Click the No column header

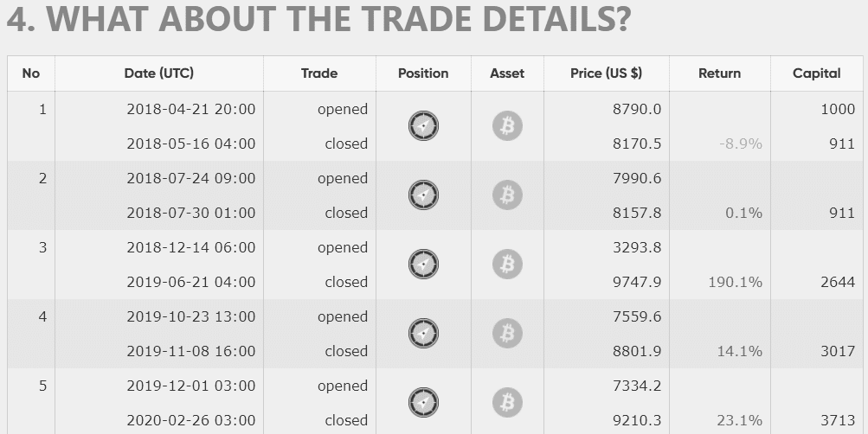pyautogui.click(x=31, y=73)
